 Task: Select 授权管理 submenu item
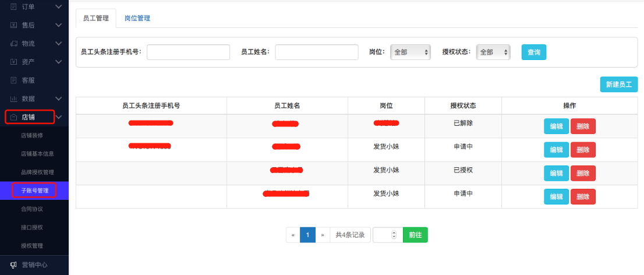click(32, 246)
